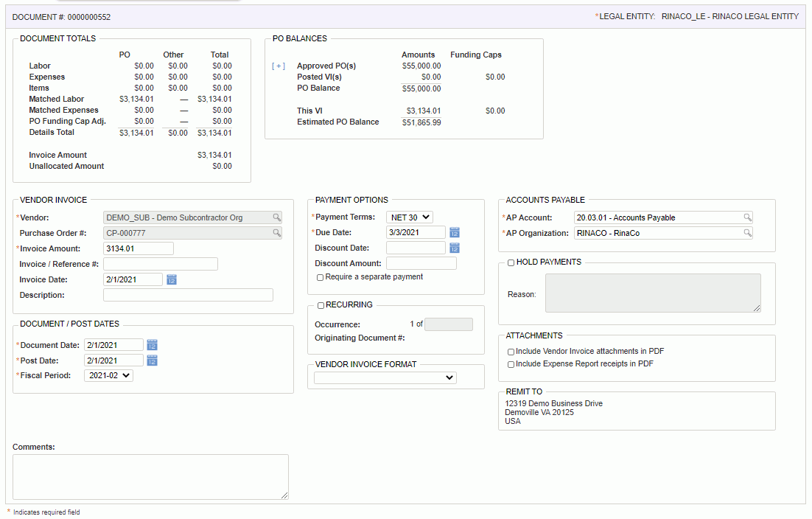Click the Due Date text field
Screen dimensions: 812x519
coord(416,232)
